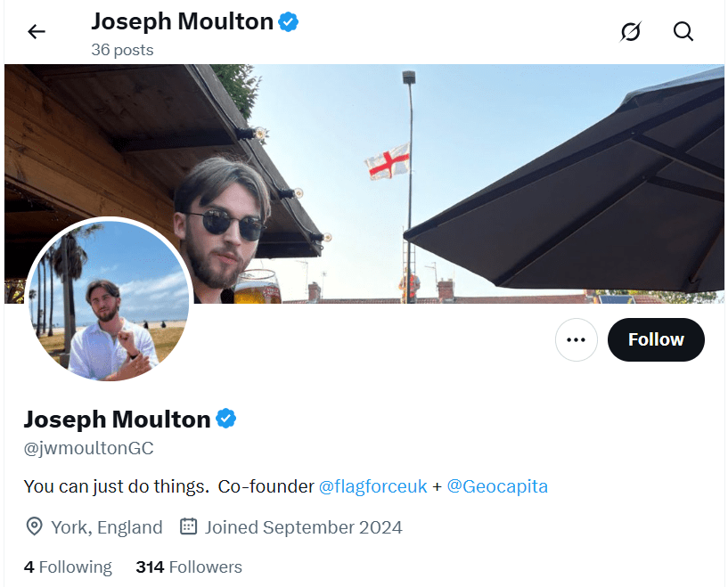This screenshot has width=728, height=587.
Task: Click the @jwmoultonGC handle text
Action: pos(88,448)
